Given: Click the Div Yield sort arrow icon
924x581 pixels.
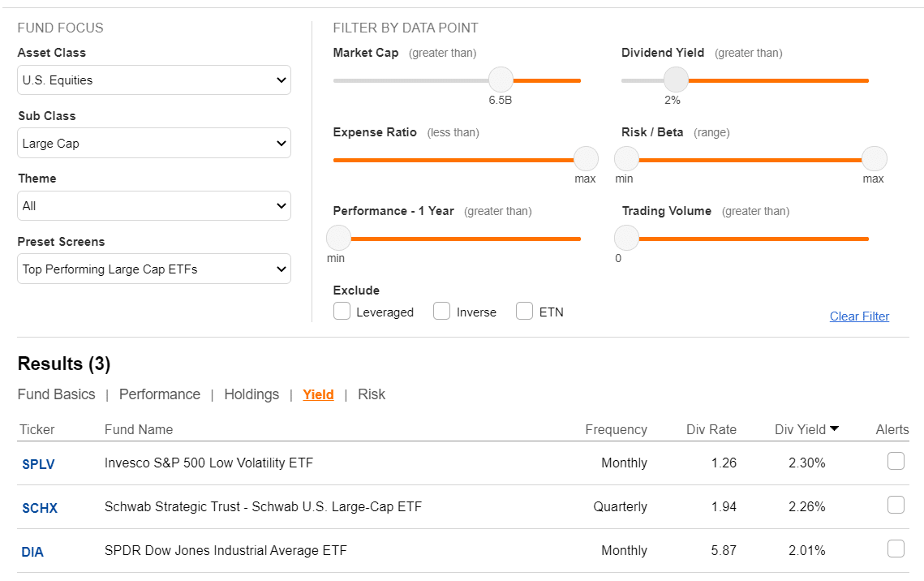Looking at the screenshot, I should click(x=835, y=429).
